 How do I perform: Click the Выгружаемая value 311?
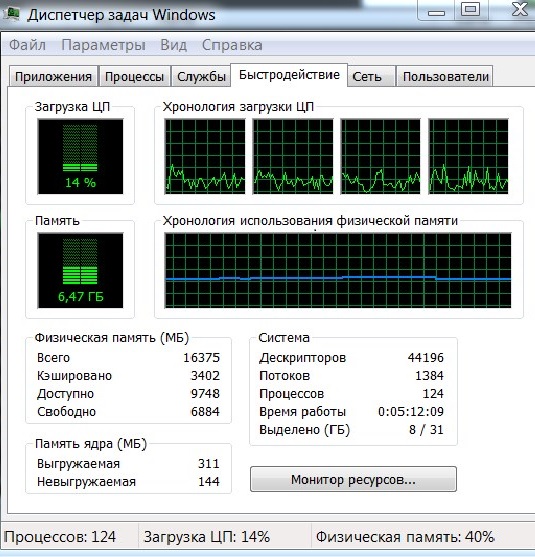point(209,464)
